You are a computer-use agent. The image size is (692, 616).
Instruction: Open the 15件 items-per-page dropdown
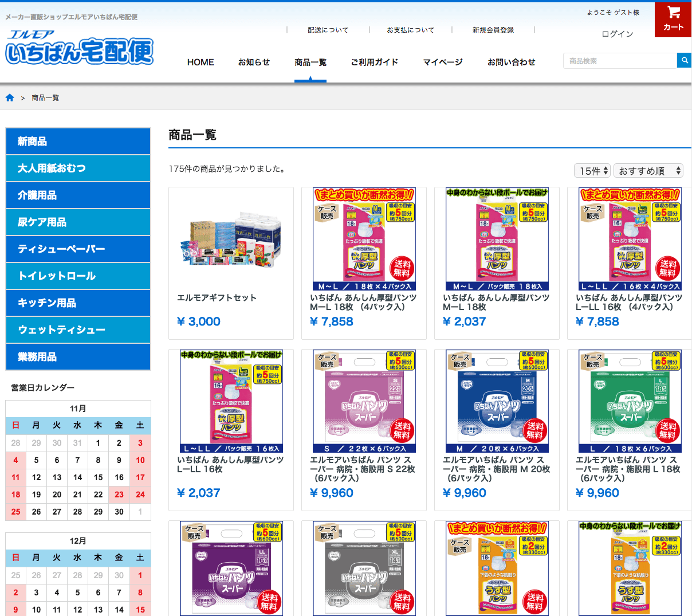point(592,170)
